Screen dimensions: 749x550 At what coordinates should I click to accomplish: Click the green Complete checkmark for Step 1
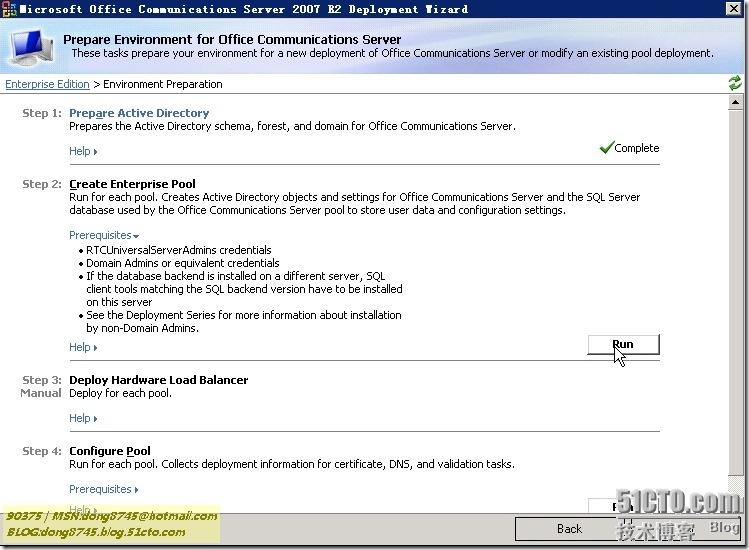[x=606, y=147]
